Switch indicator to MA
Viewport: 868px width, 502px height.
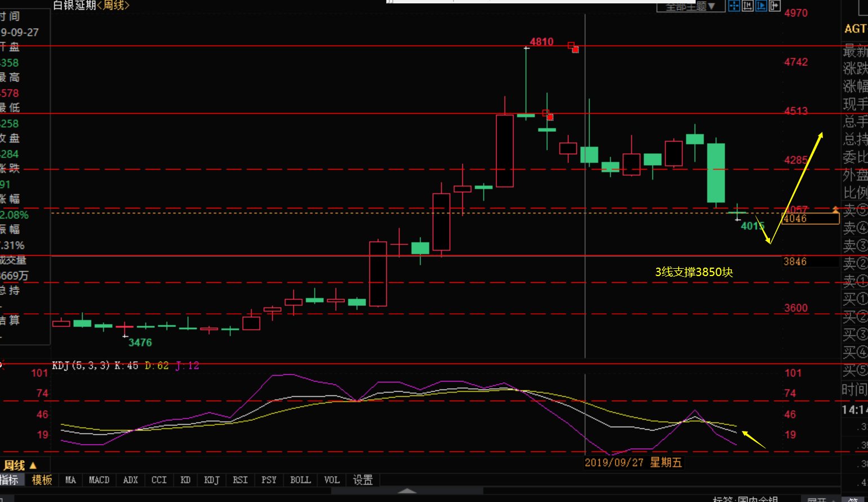click(x=70, y=480)
